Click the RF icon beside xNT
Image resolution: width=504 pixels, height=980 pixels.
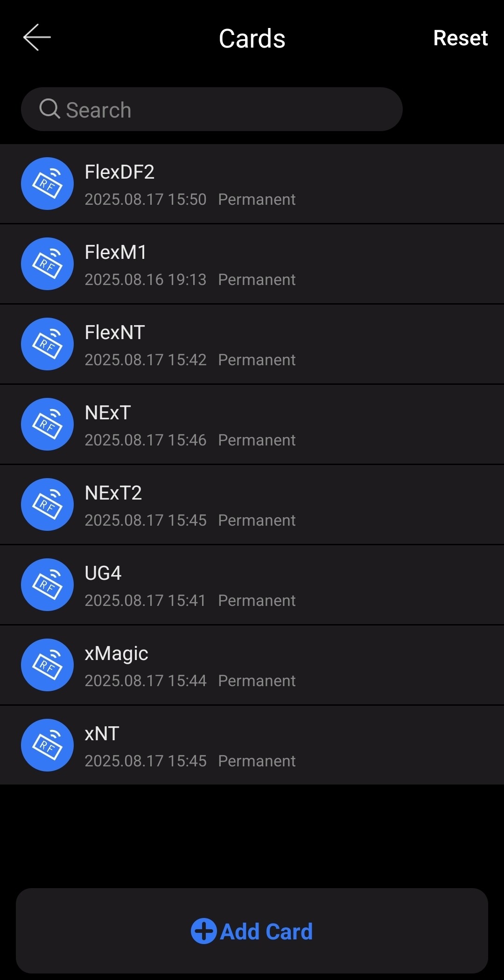[47, 745]
